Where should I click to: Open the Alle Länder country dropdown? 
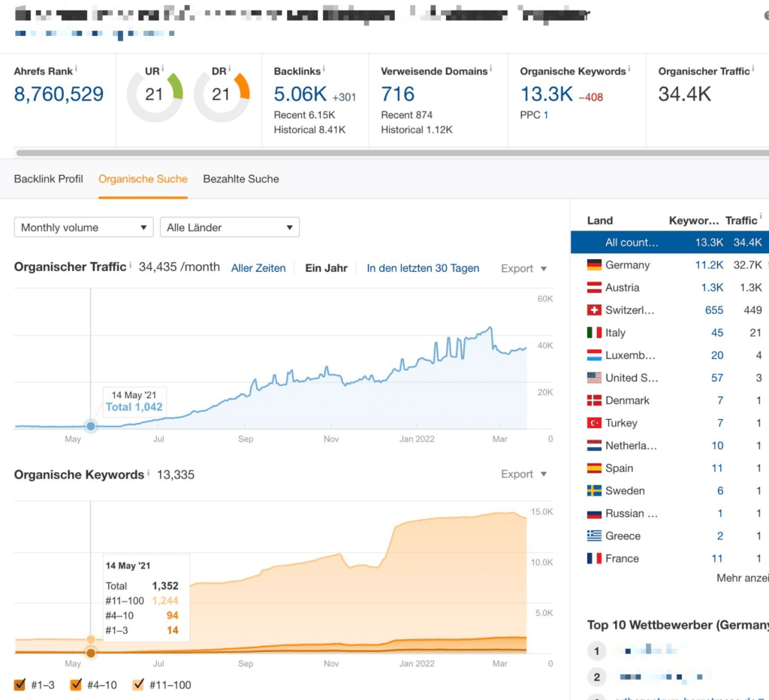pyautogui.click(x=230, y=227)
